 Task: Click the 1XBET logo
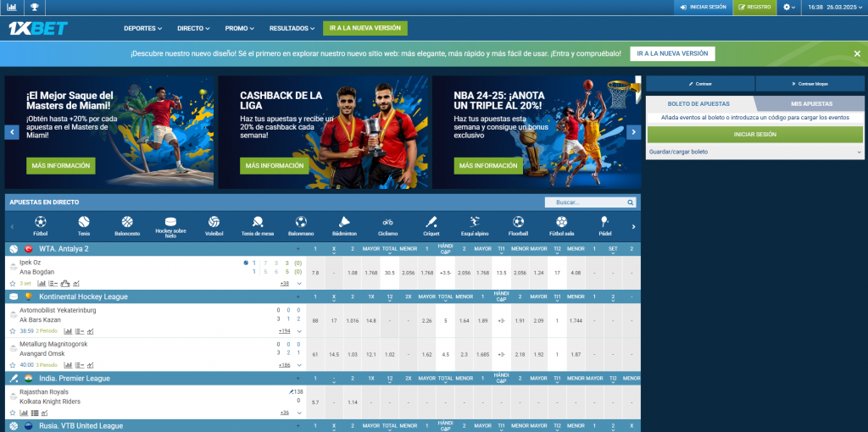click(38, 28)
